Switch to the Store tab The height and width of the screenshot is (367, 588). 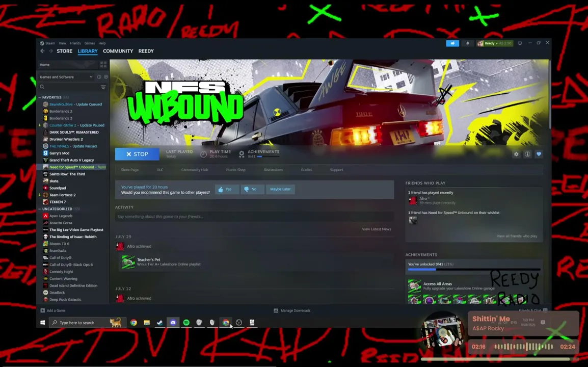pos(65,51)
